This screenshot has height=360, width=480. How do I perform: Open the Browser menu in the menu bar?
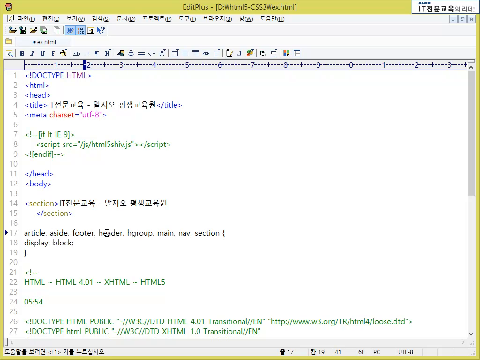click(x=218, y=19)
